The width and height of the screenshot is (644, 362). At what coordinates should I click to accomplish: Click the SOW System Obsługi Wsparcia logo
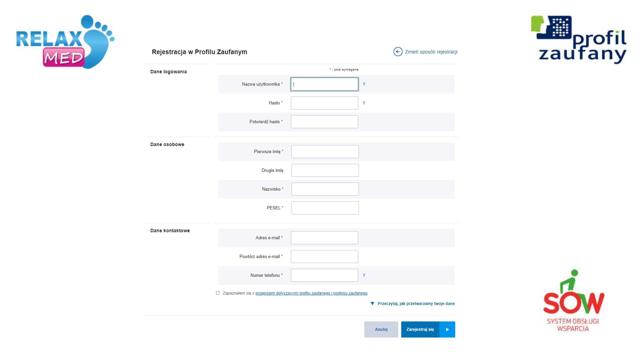tap(573, 301)
